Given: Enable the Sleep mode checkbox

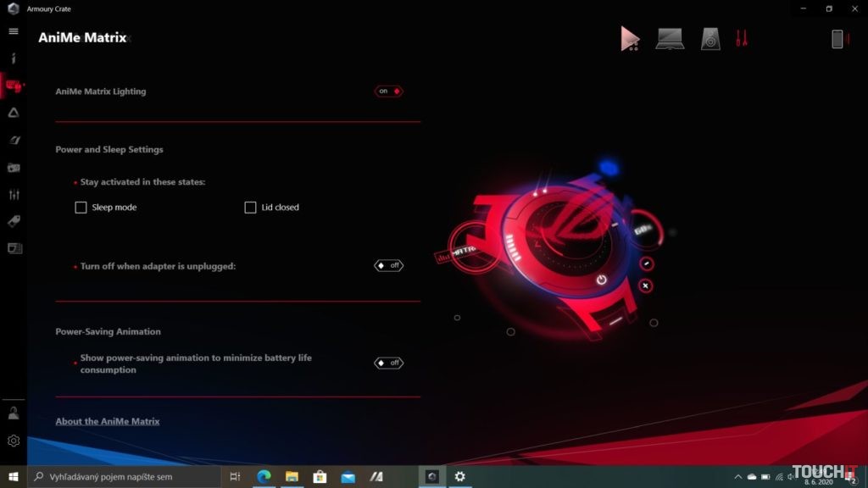Looking at the screenshot, I should tap(81, 207).
